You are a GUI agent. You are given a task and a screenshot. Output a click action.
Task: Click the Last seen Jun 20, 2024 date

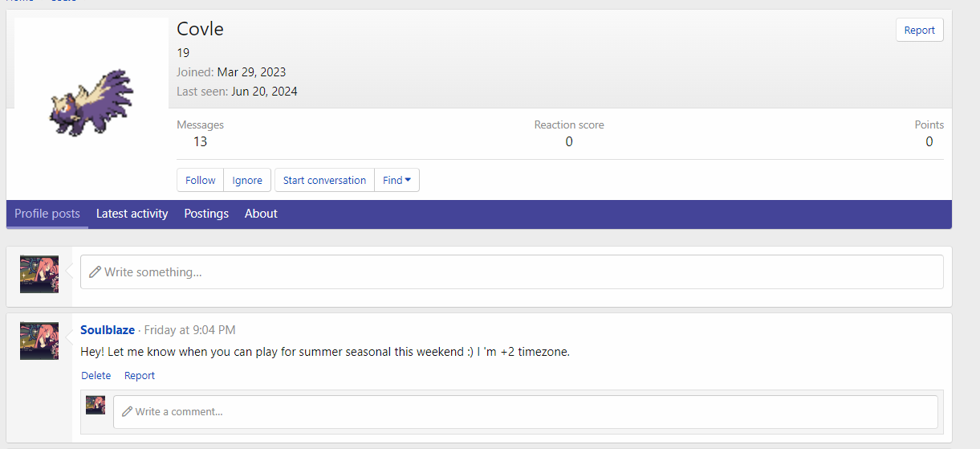click(264, 92)
